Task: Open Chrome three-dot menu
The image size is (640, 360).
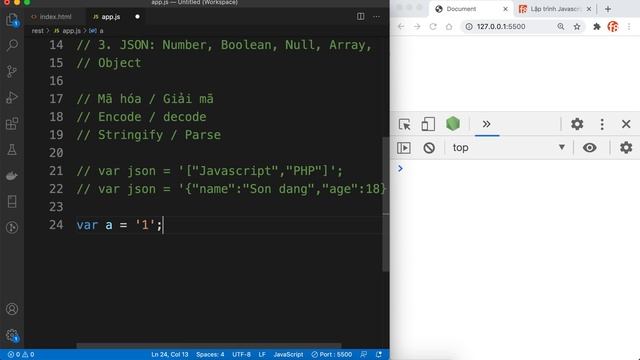Action: (x=629, y=27)
